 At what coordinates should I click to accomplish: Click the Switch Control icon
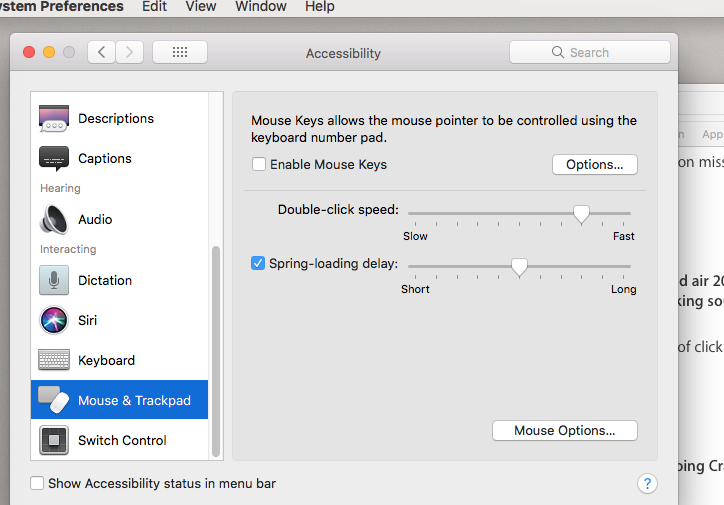pyautogui.click(x=54, y=440)
